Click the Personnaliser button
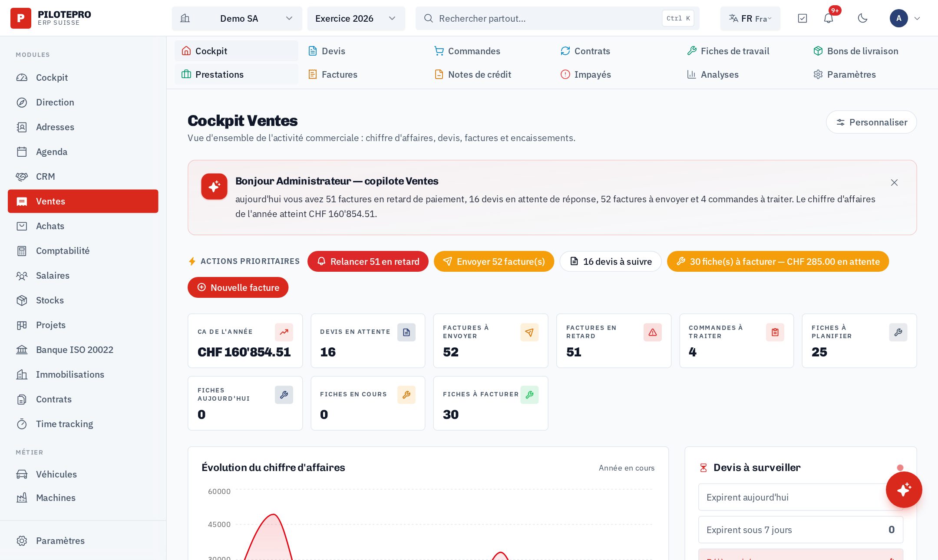The image size is (938, 560). point(871,122)
